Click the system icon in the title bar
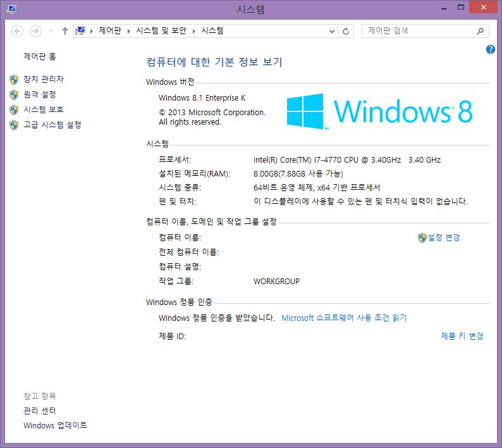This screenshot has width=502, height=448. coord(11,8)
